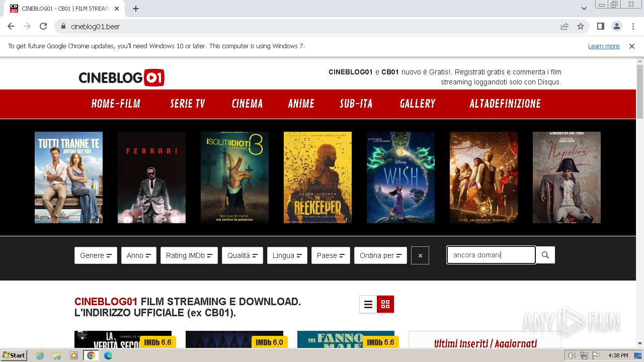The width and height of the screenshot is (644, 362).
Task: Open File Explorer from taskbar
Action: 57,355
